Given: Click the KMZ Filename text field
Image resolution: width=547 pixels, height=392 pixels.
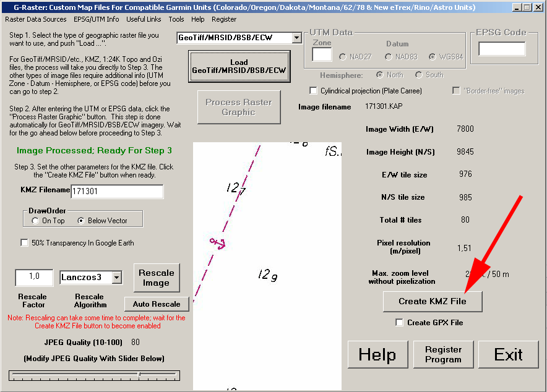Looking at the screenshot, I should point(117,192).
